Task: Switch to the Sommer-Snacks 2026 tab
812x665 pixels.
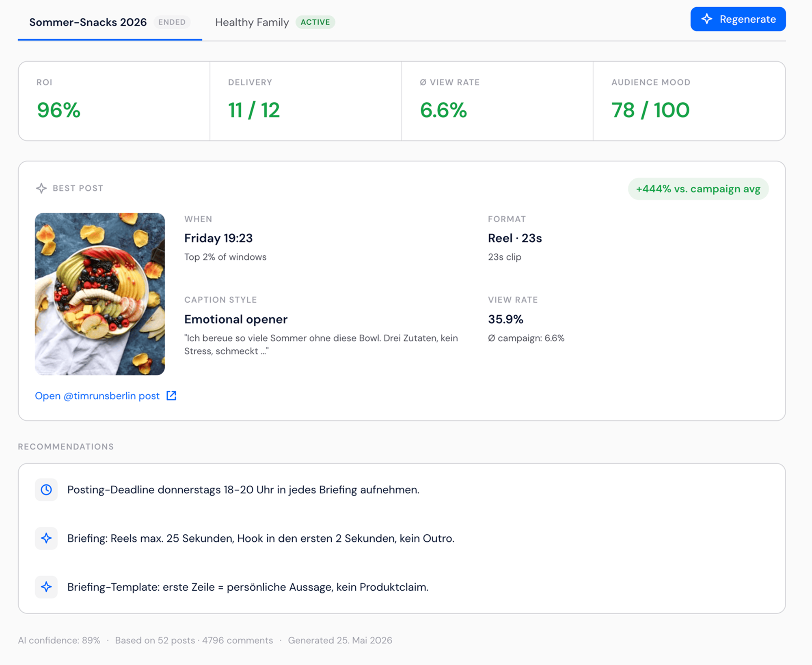Action: (110, 22)
